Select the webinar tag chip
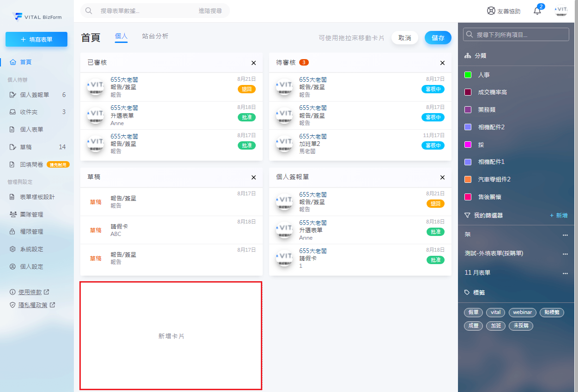Screen dimensions: 578x392 click(522, 313)
